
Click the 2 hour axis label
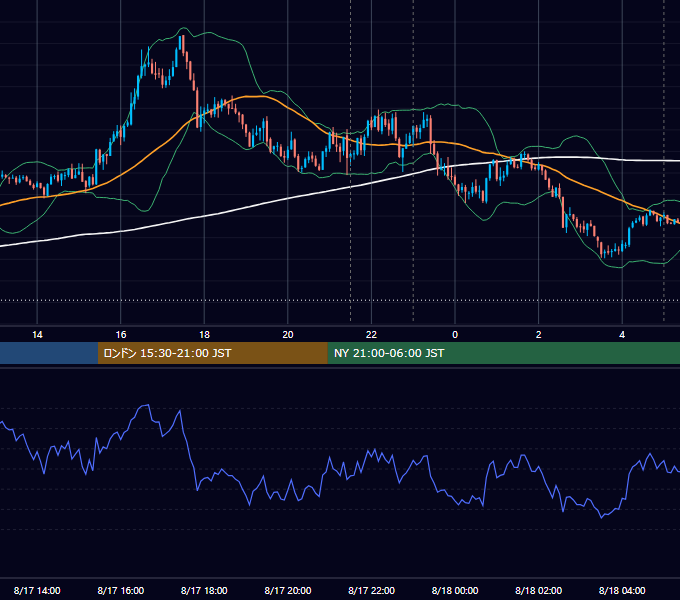539,335
